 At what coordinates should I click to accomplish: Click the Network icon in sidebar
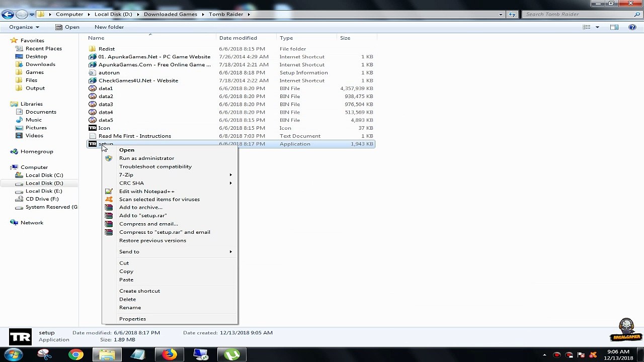14,223
